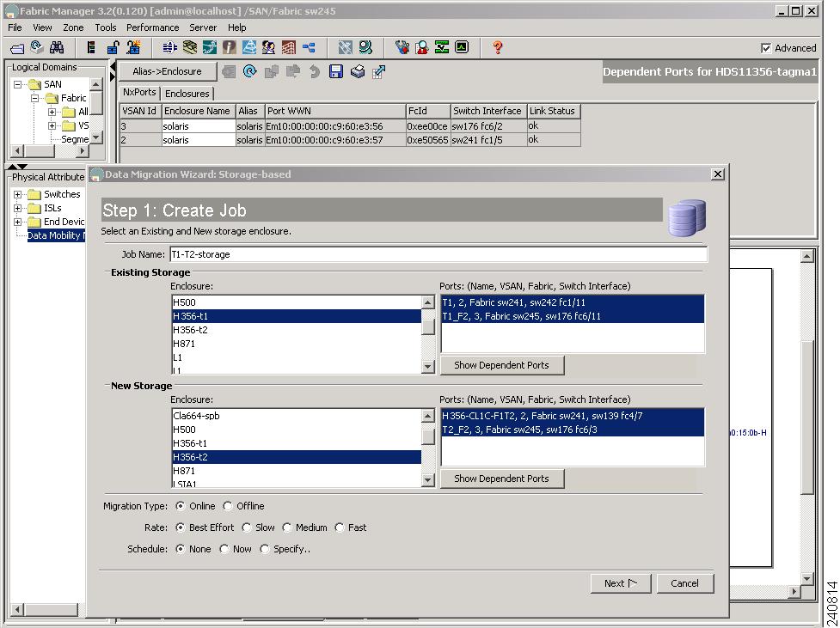Viewport: 840px width, 628px height.
Task: Click the rediscover fabric toolbar icon
Action: pyautogui.click(x=37, y=47)
